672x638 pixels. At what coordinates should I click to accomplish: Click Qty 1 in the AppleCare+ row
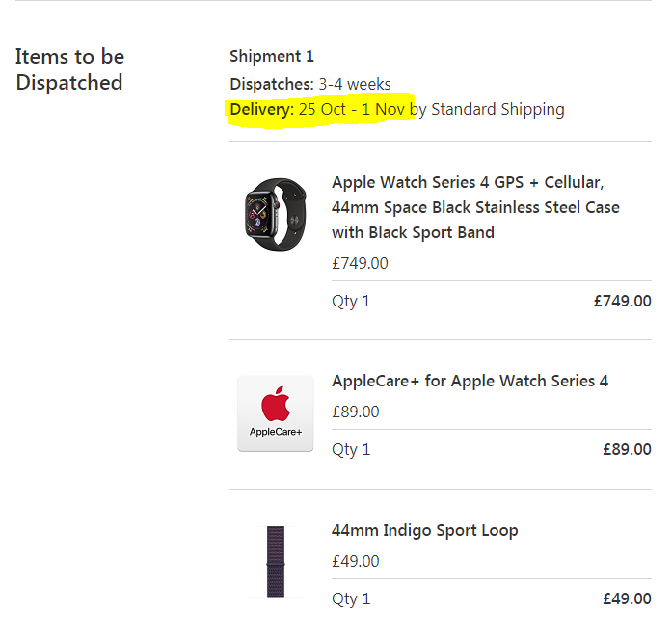351,449
